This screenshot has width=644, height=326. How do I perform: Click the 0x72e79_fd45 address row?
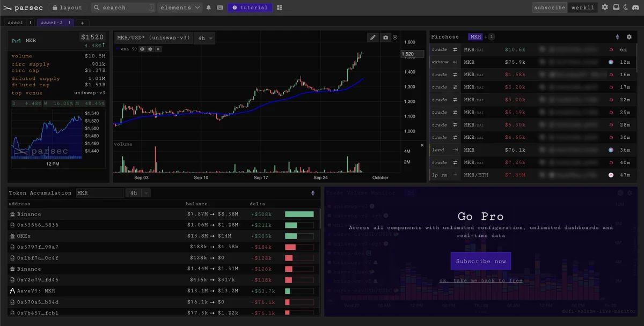[163, 280]
